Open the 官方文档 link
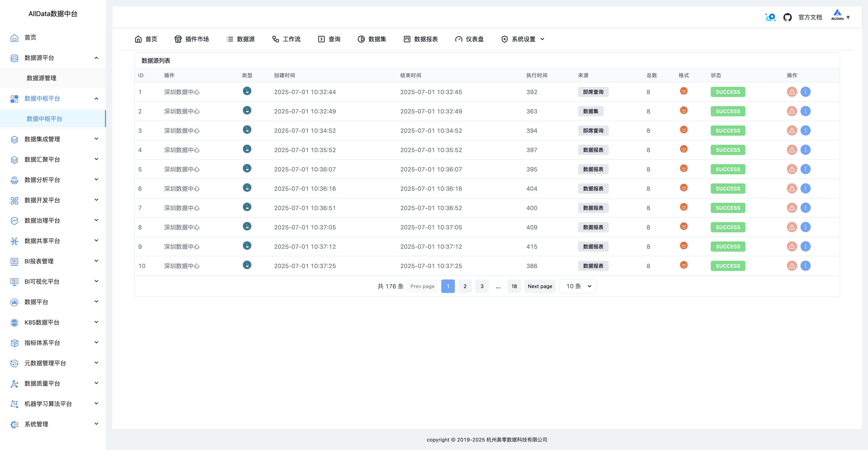Viewport: 868px width, 450px height. point(810,17)
